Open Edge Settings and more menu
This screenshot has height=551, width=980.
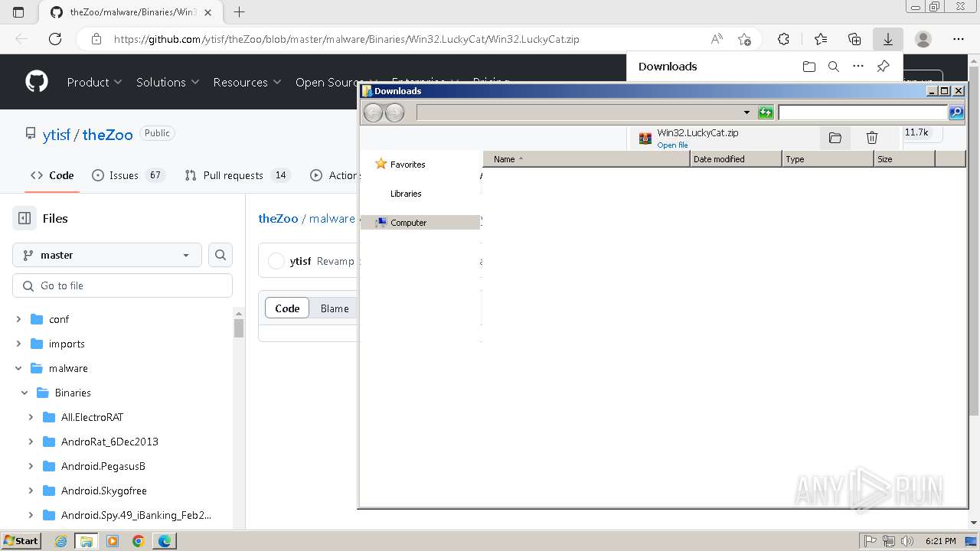[x=959, y=39]
